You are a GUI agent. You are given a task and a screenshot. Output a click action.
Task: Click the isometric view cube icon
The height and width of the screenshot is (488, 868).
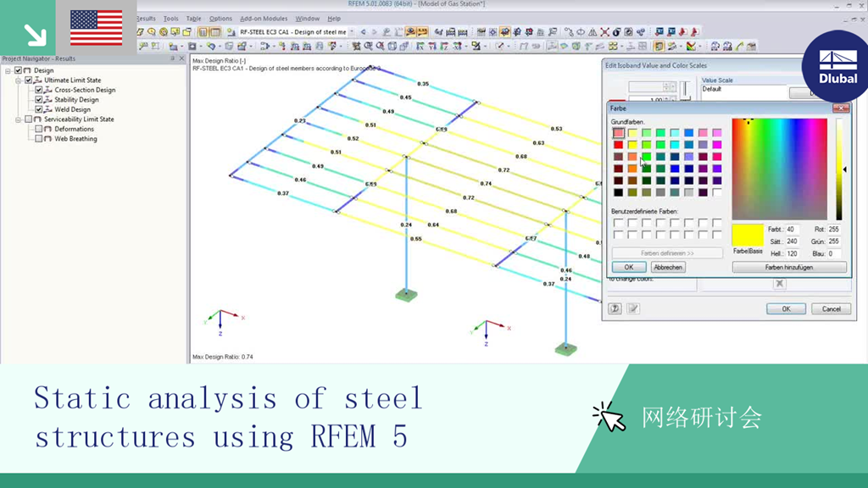click(x=392, y=47)
